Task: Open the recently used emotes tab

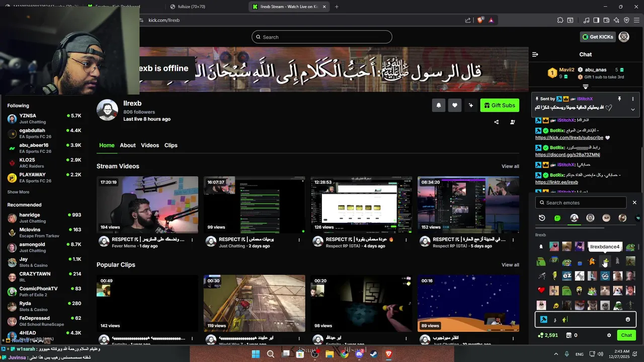Action: (x=542, y=218)
